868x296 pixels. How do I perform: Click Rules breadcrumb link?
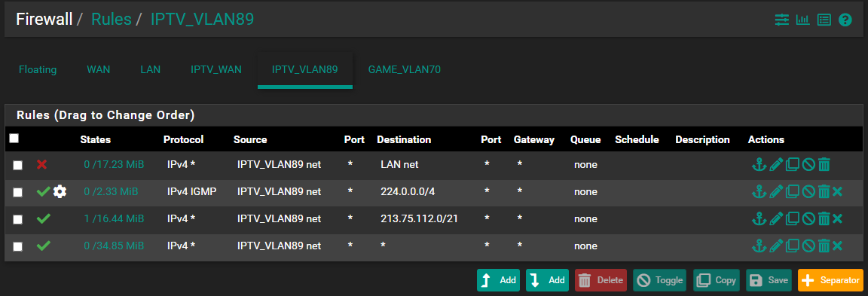point(112,20)
